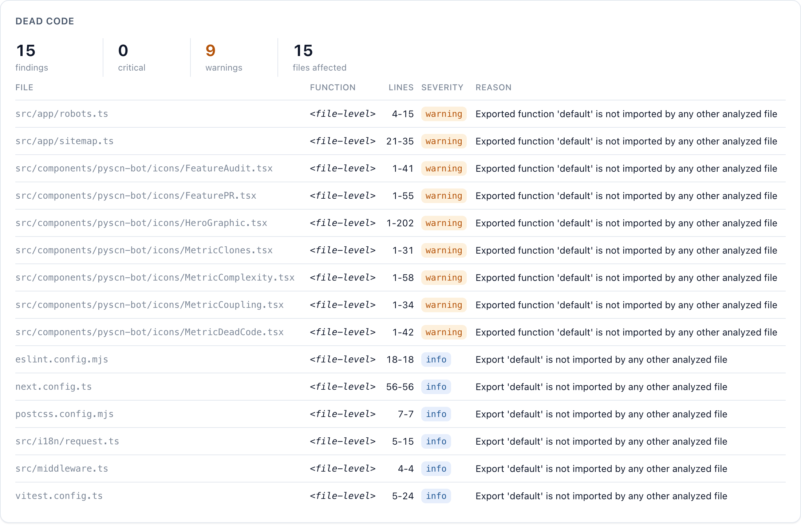Image resolution: width=801 pixels, height=532 pixels.
Task: Click the SEVERITY column header
Action: pos(442,87)
